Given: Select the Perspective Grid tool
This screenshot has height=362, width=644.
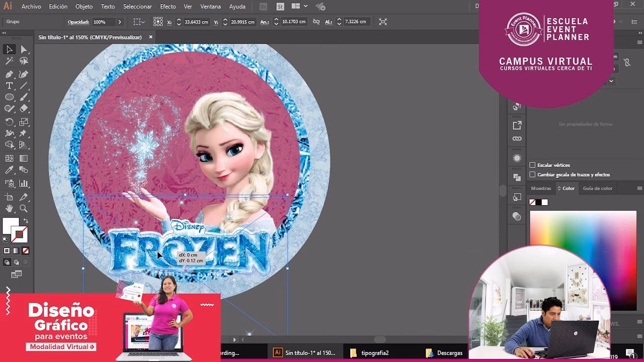Looking at the screenshot, I should pyautogui.click(x=24, y=145).
